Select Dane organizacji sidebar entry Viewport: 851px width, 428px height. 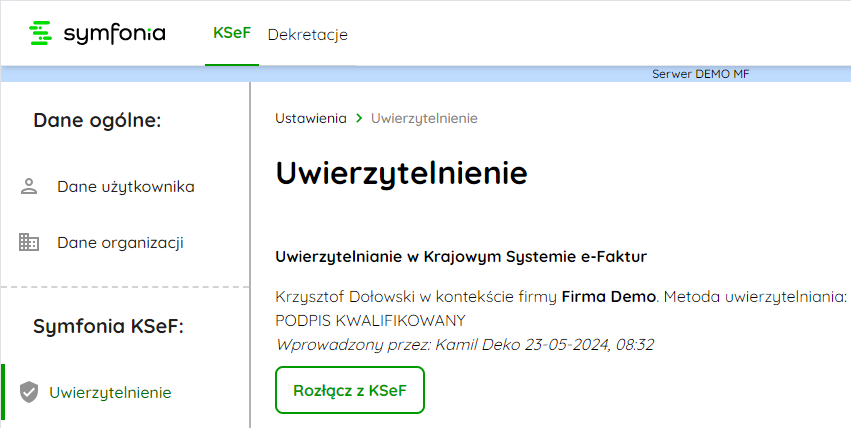[x=120, y=242]
